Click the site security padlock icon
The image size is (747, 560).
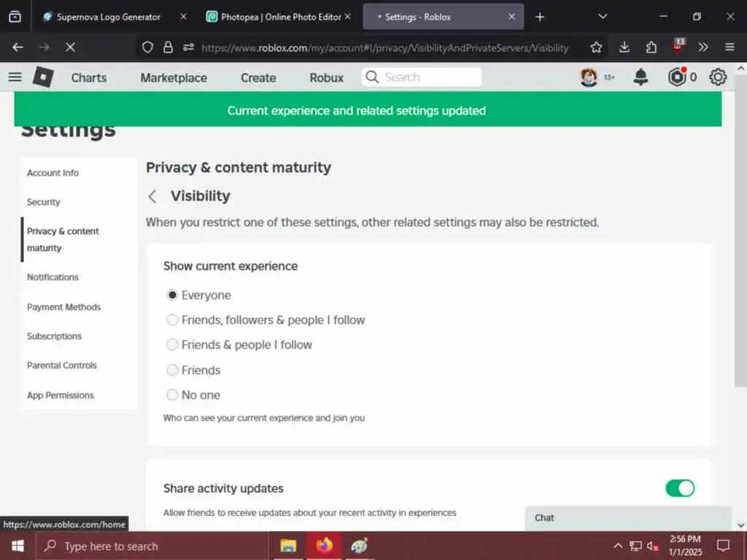168,47
